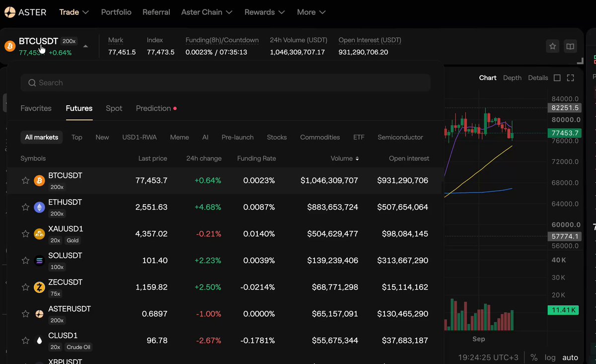This screenshot has width=596, height=364.
Task: Click the oil drop icon in CLUSD1 row
Action: [39, 341]
